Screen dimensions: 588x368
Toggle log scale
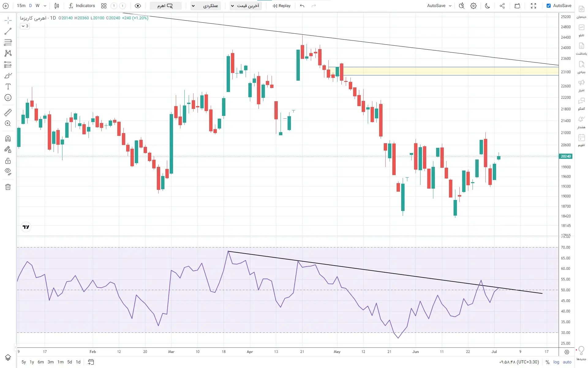point(556,362)
